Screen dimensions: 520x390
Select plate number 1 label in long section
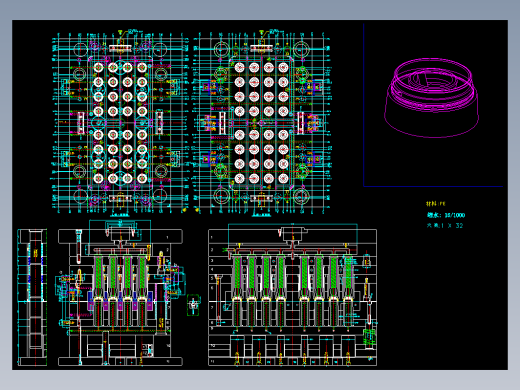pos(212,237)
